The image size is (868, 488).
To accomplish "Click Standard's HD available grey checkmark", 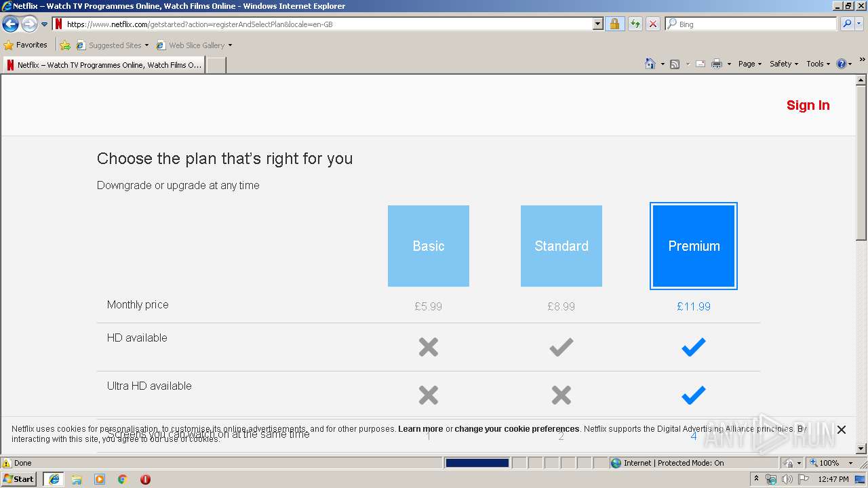I will (x=561, y=347).
